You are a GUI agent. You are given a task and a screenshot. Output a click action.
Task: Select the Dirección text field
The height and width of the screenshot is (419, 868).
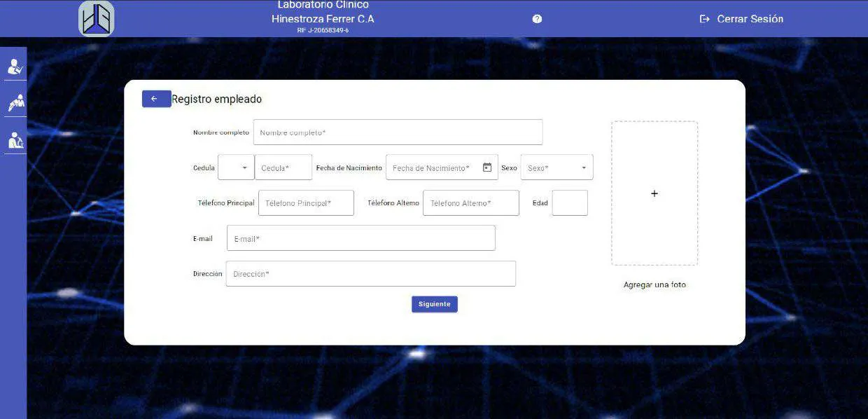click(x=370, y=274)
